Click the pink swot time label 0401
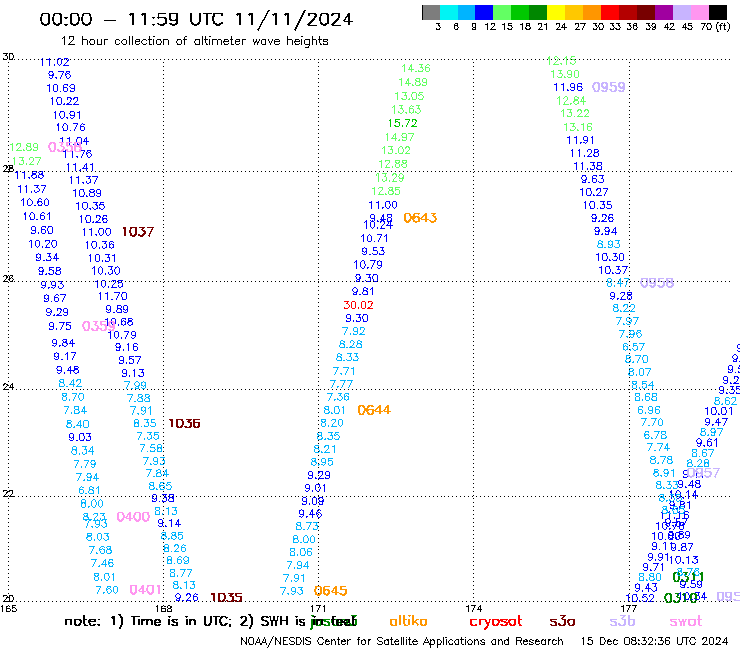This screenshot has width=740, height=650. point(145,590)
